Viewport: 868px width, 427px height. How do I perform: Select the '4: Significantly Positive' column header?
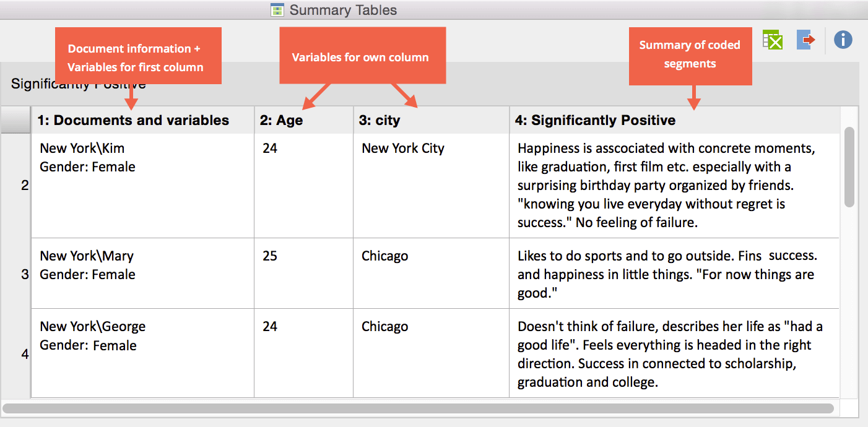click(596, 119)
